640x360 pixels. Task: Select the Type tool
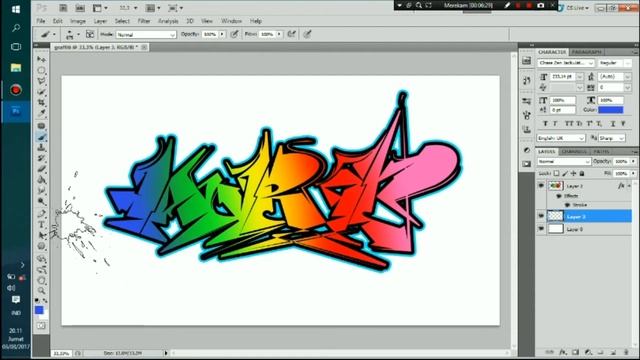41,224
